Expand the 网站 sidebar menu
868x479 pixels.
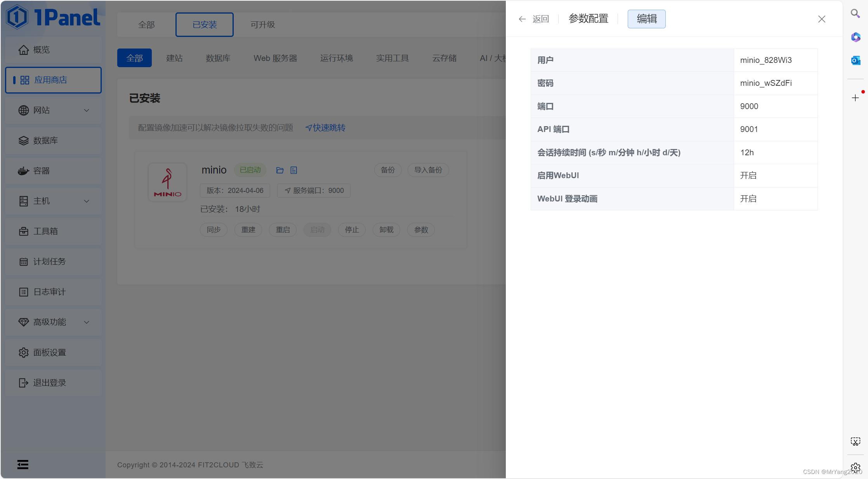53,110
